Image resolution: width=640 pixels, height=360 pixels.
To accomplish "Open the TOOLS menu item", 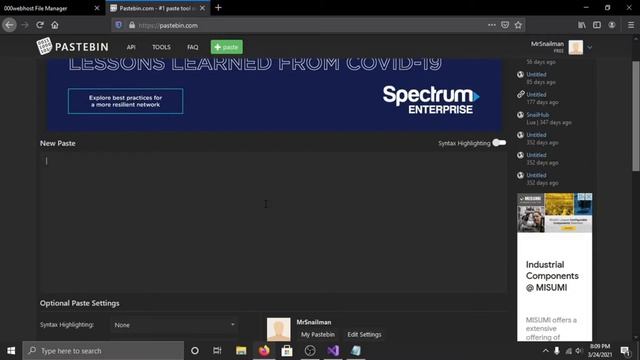I will pyautogui.click(x=161, y=47).
